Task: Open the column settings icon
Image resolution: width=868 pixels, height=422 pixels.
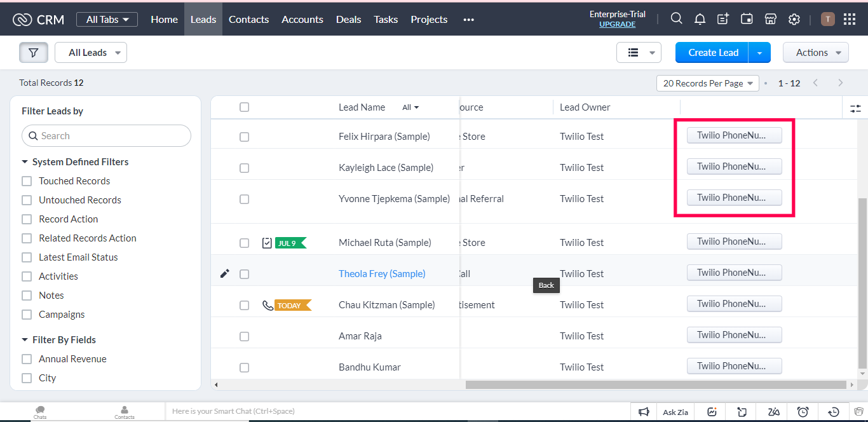Action: coord(855,108)
